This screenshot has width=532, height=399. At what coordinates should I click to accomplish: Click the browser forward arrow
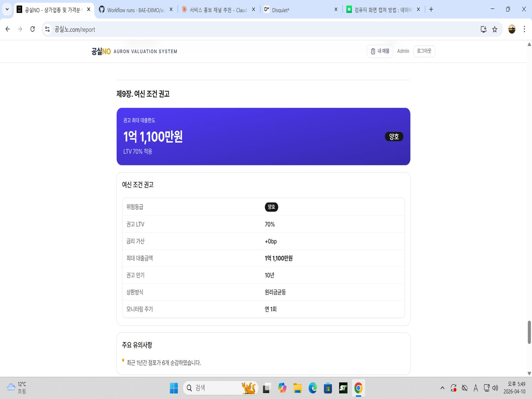click(x=20, y=29)
